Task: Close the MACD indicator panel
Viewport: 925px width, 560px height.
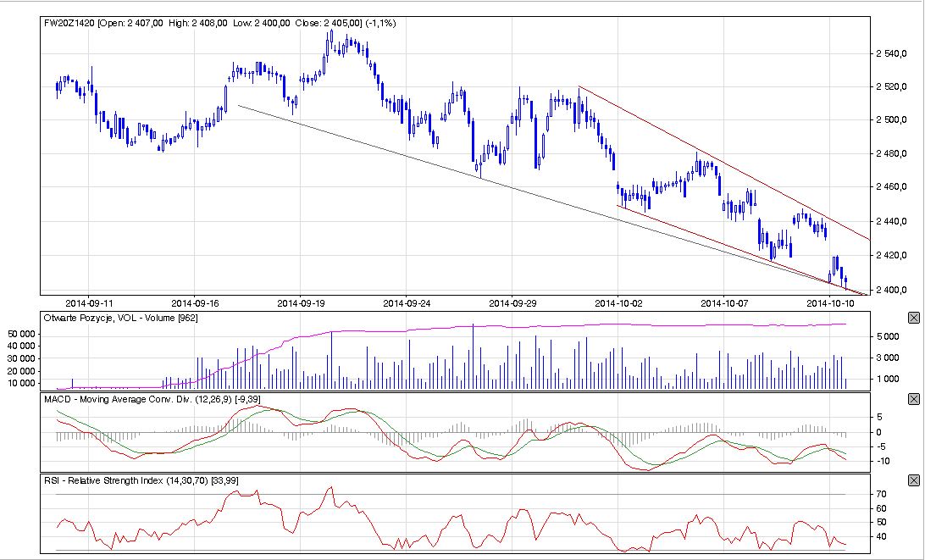Action: click(913, 399)
